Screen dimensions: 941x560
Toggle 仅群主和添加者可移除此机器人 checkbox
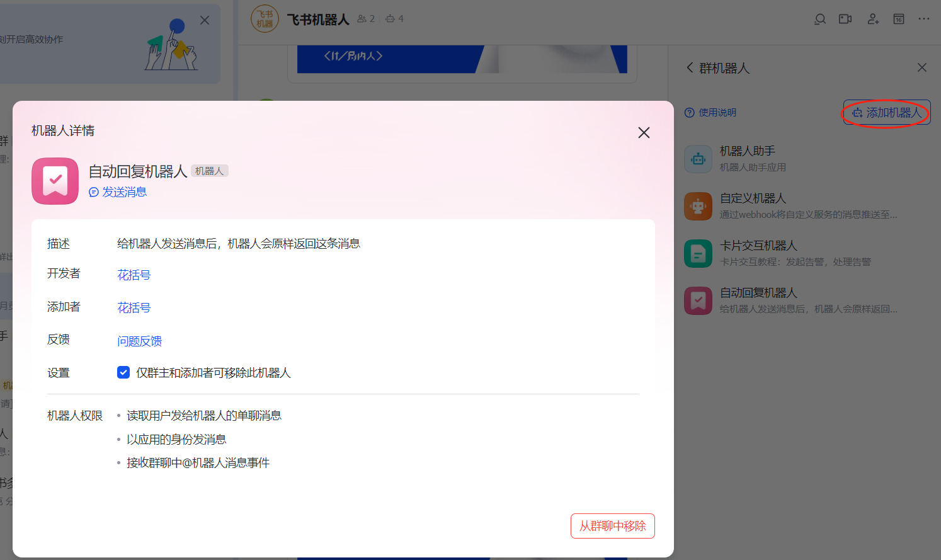[x=123, y=372]
